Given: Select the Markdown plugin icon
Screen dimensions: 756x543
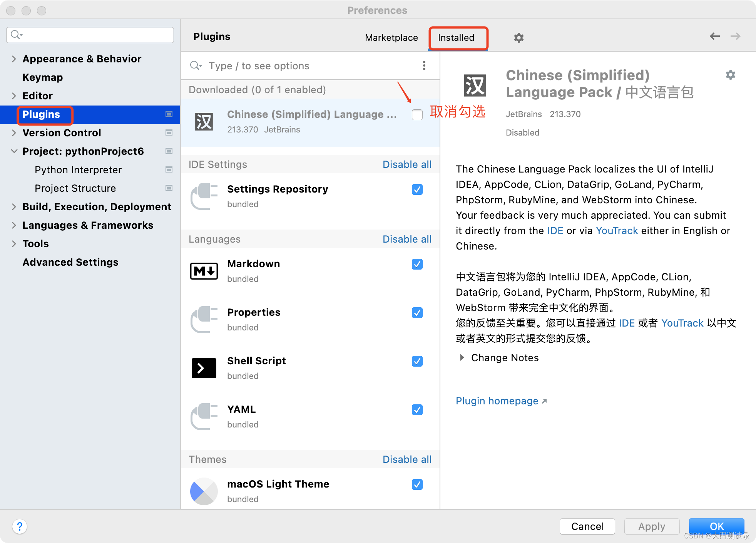Looking at the screenshot, I should (204, 271).
